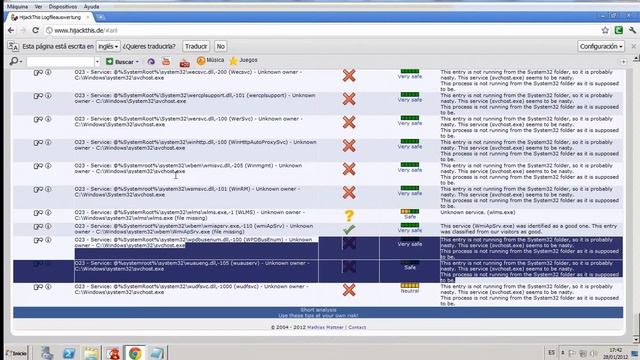
Task: Click info icon for WPDBusEnum row
Action: point(48,240)
